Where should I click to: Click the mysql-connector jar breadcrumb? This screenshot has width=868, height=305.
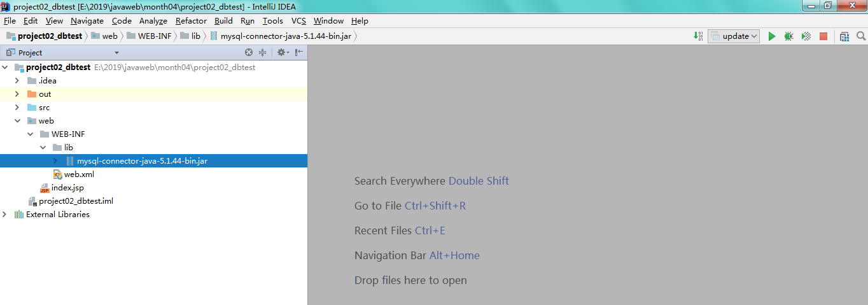pos(281,36)
